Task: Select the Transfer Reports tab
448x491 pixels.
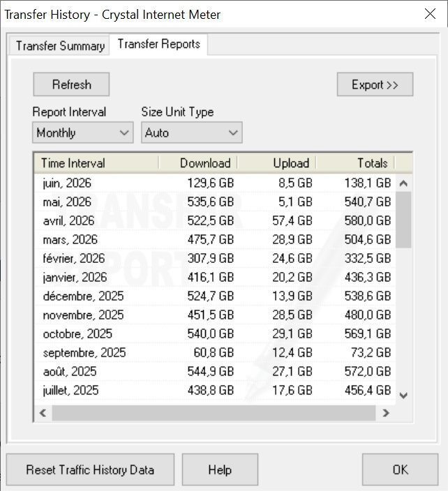Action: (158, 44)
